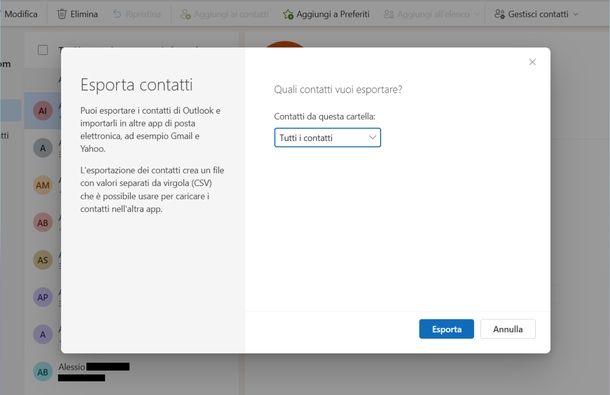Select the red AB contact avatar
610x395 pixels.
tap(42, 223)
